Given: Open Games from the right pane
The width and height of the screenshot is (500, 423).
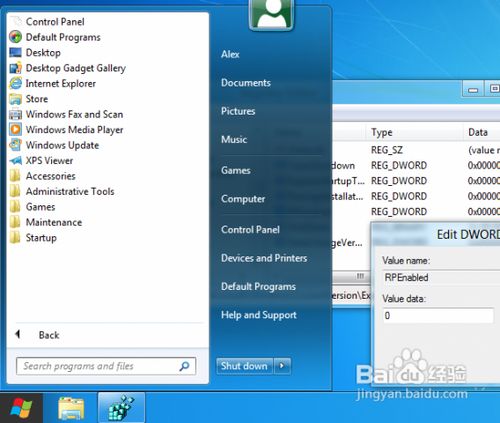Looking at the screenshot, I should point(236,170).
